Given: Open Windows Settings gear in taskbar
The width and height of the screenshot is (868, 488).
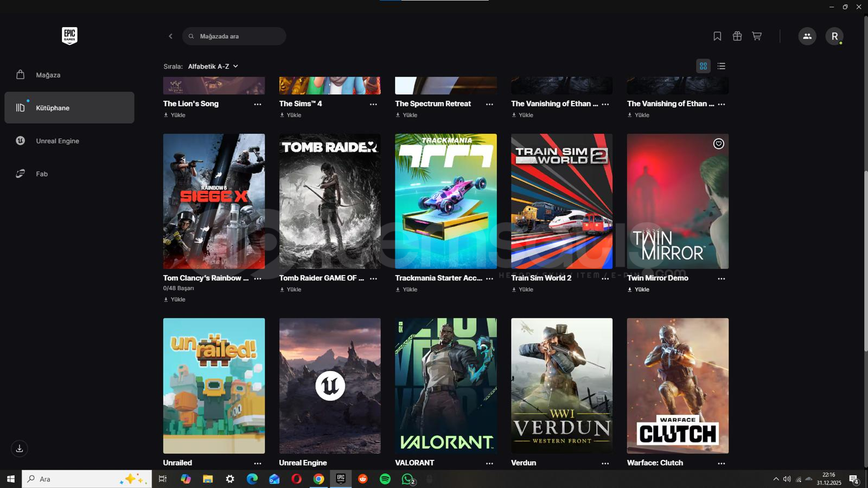Looking at the screenshot, I should [x=230, y=479].
